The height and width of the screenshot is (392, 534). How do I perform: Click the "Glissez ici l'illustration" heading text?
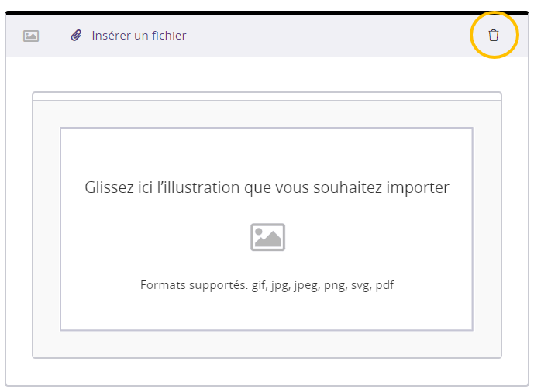(267, 187)
